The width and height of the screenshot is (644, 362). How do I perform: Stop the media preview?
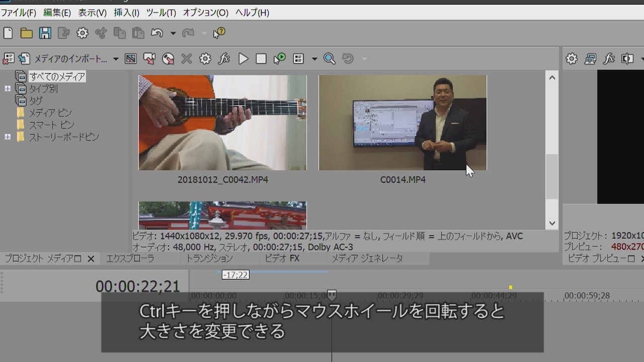(261, 59)
